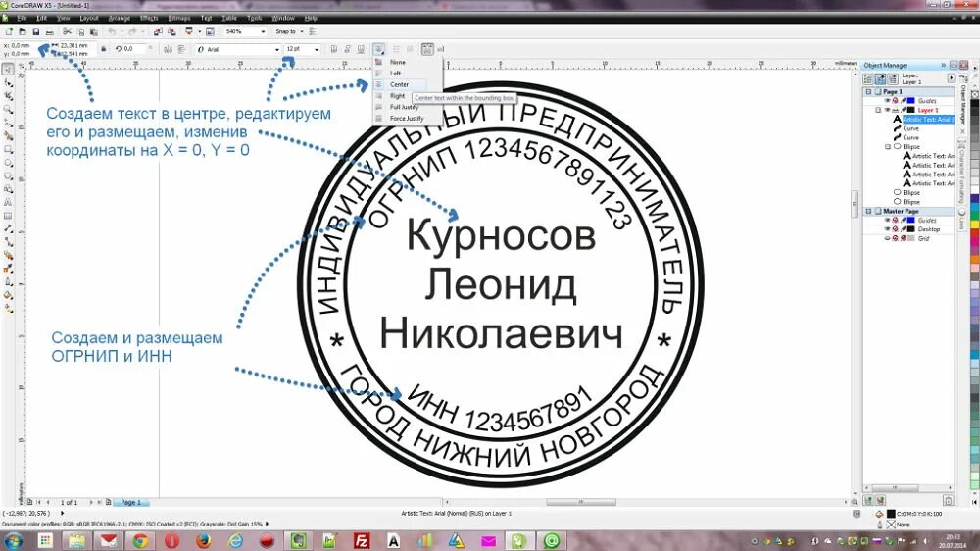980x551 pixels.
Task: Open the Object Manager flyout arrow button
Action: 952,78
